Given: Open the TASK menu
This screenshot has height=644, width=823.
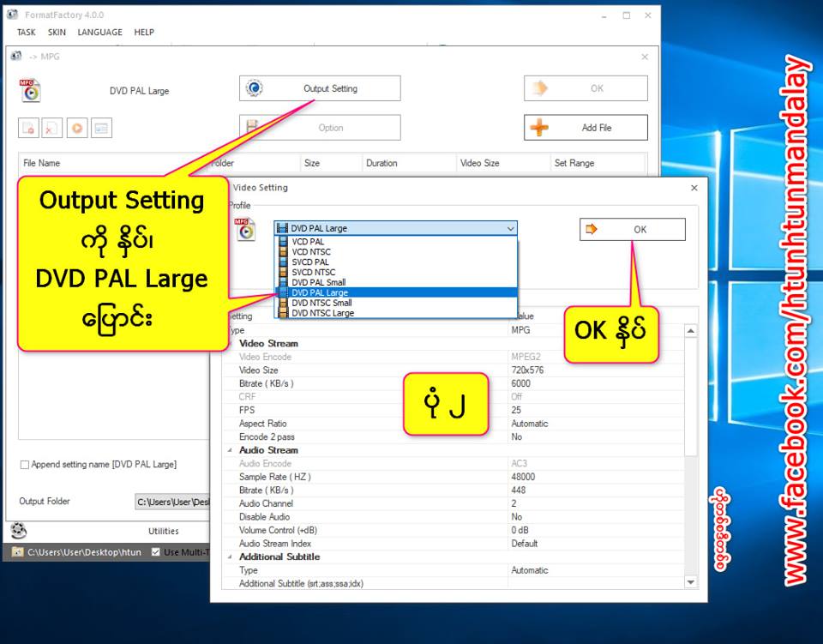Looking at the screenshot, I should coord(27,33).
